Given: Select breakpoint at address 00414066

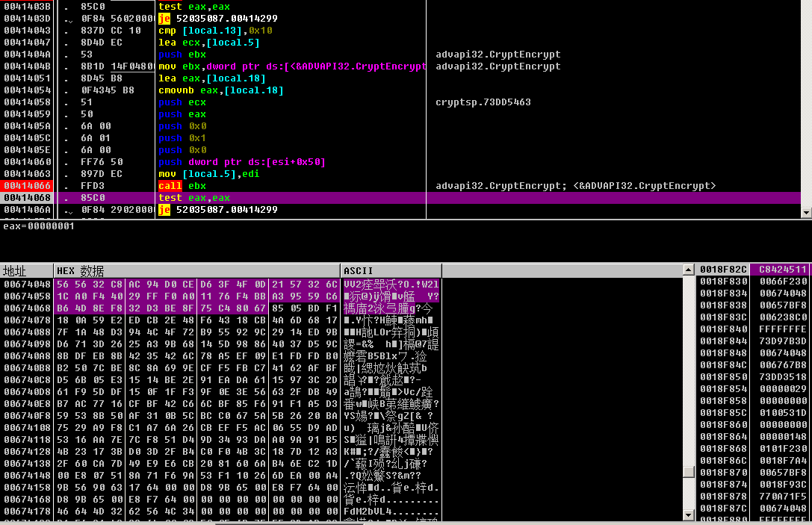Looking at the screenshot, I should point(28,186).
